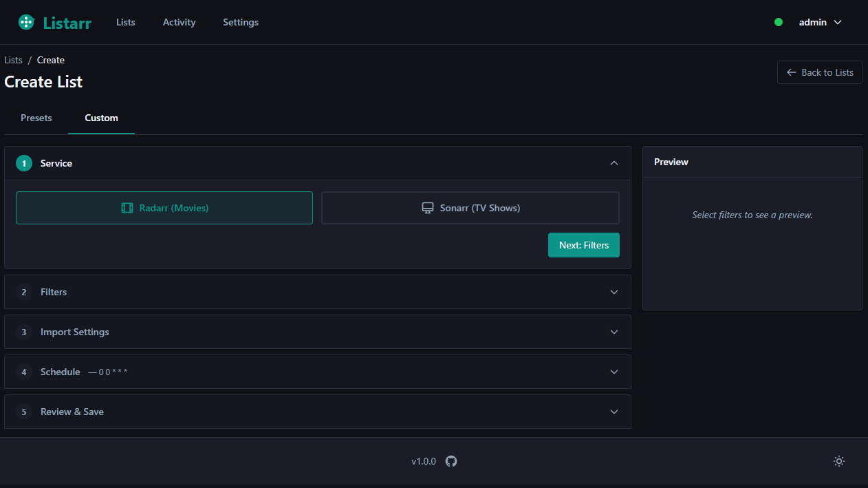Collapse the Service section chevron
Screen dimensions: 868x488
pos(614,163)
